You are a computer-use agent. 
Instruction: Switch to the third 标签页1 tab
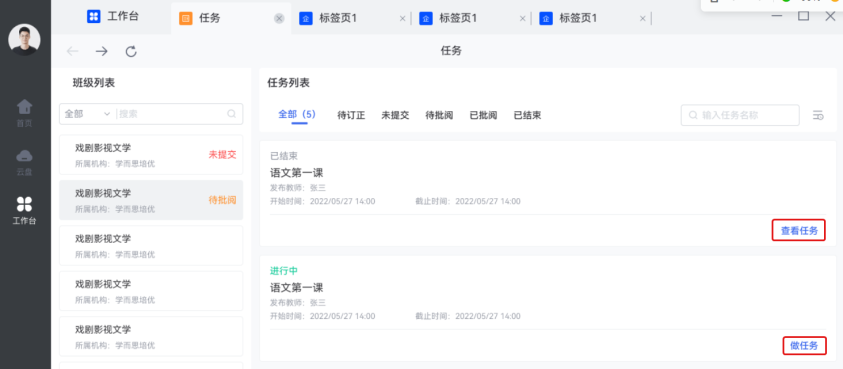click(x=591, y=19)
